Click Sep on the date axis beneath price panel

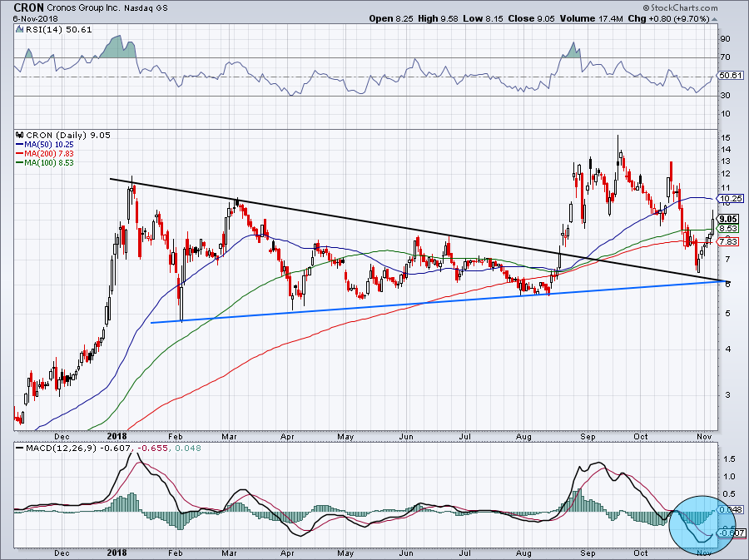click(x=588, y=437)
